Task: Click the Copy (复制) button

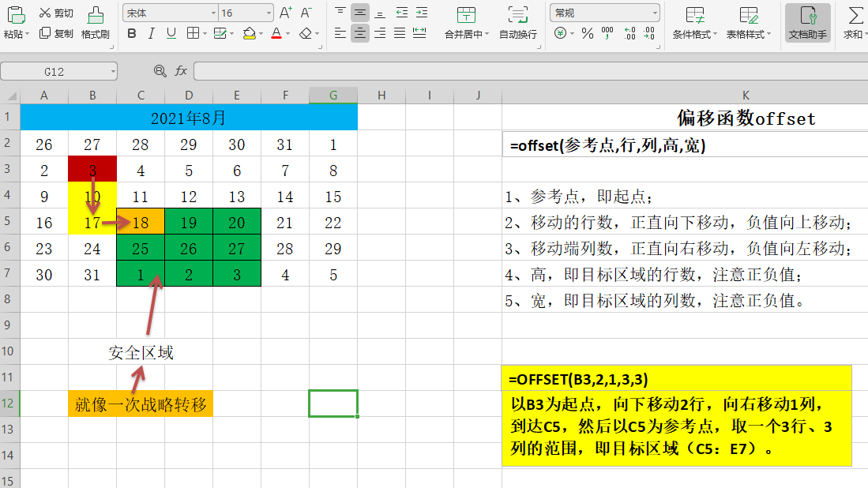Action: pos(56,34)
